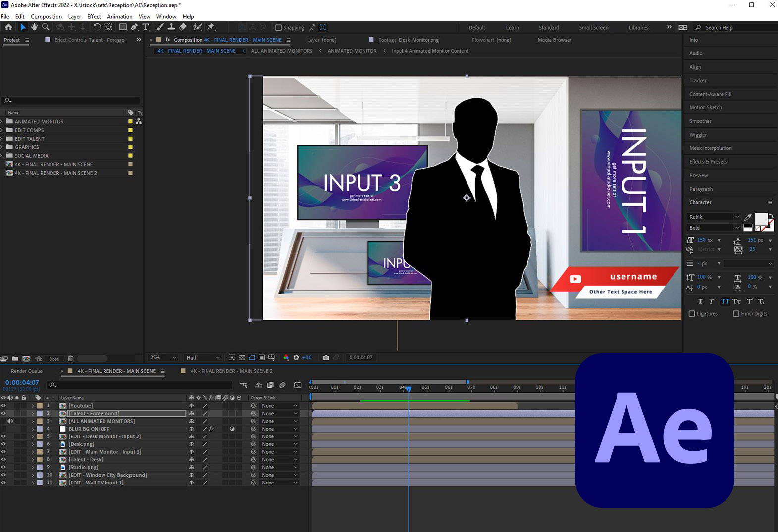Screen dimensions: 778x532
Task: Click the Home icon in the toolbar
Action: click(8, 27)
